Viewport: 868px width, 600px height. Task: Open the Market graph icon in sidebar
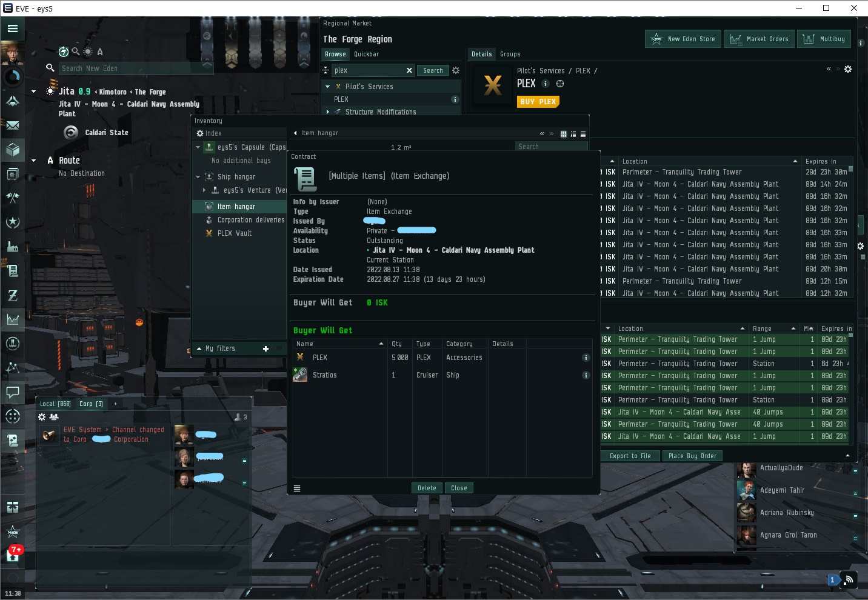tap(13, 319)
